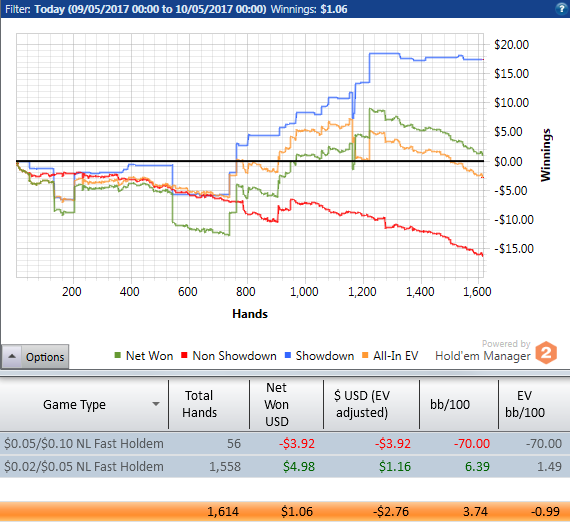
Task: Select the $0.05/$0.10 NL Fast Holdem row
Action: (x=285, y=443)
